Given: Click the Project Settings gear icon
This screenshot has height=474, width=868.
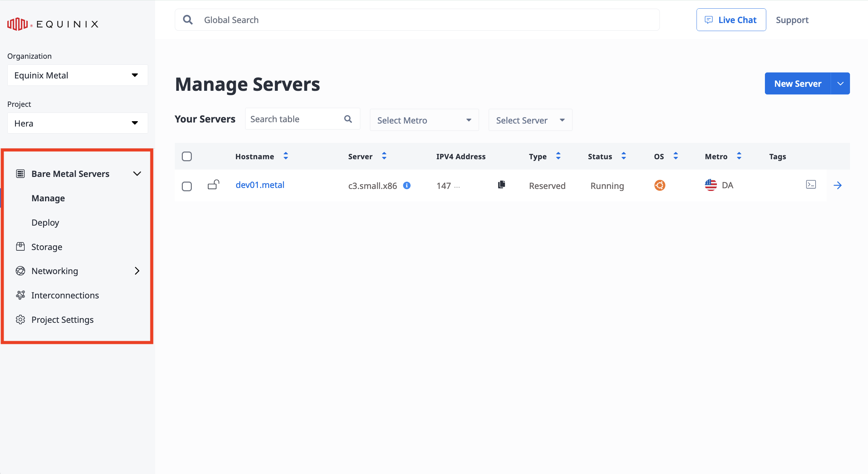Looking at the screenshot, I should pos(20,319).
